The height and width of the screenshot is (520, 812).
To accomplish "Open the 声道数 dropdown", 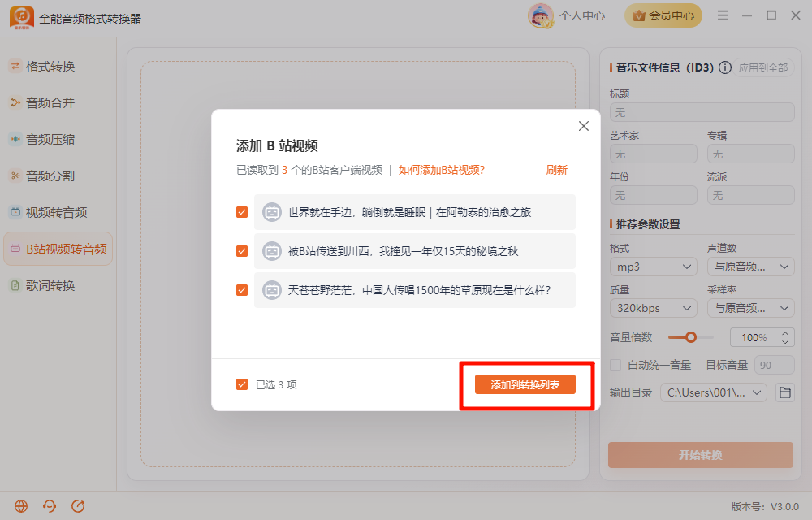I will pyautogui.click(x=751, y=266).
